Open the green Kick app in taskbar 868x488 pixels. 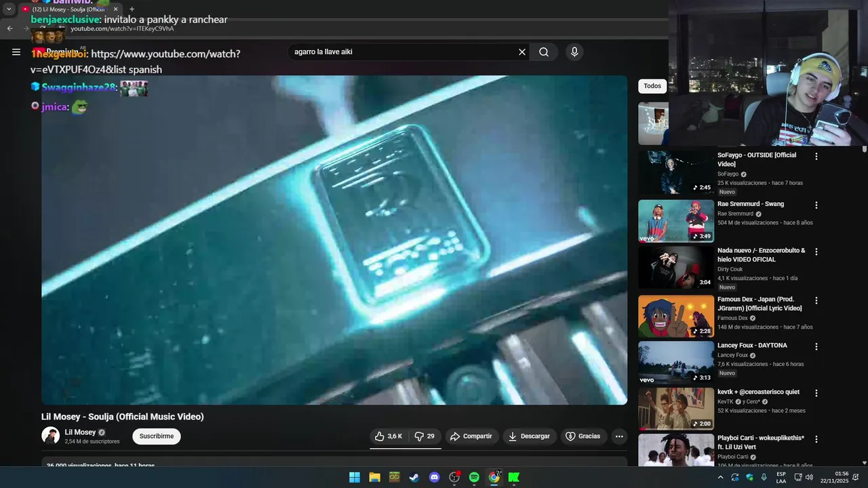pyautogui.click(x=514, y=477)
